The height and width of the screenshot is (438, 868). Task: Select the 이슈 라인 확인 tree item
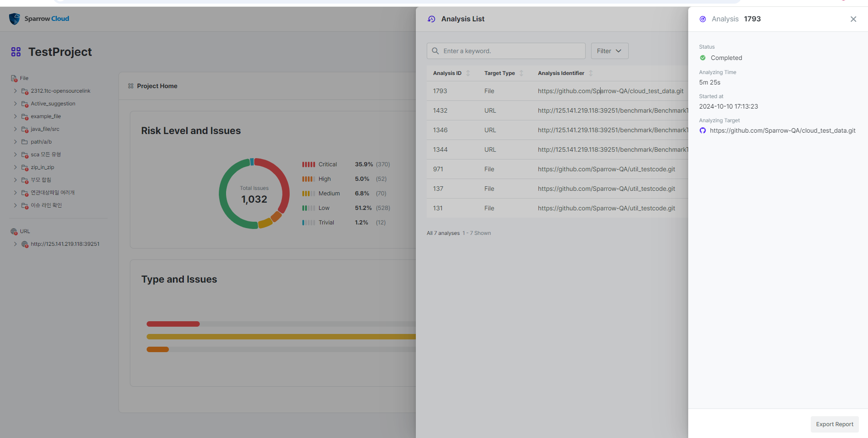(x=46, y=205)
